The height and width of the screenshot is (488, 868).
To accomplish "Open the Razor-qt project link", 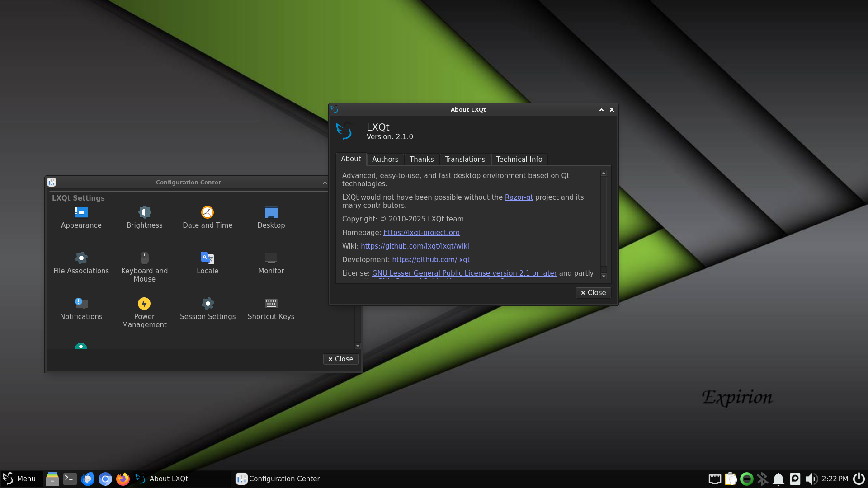I will point(519,197).
